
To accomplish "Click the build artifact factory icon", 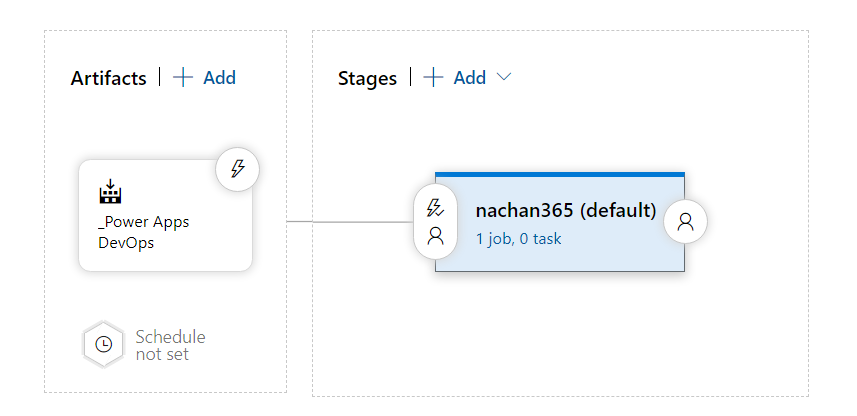I will [110, 191].
